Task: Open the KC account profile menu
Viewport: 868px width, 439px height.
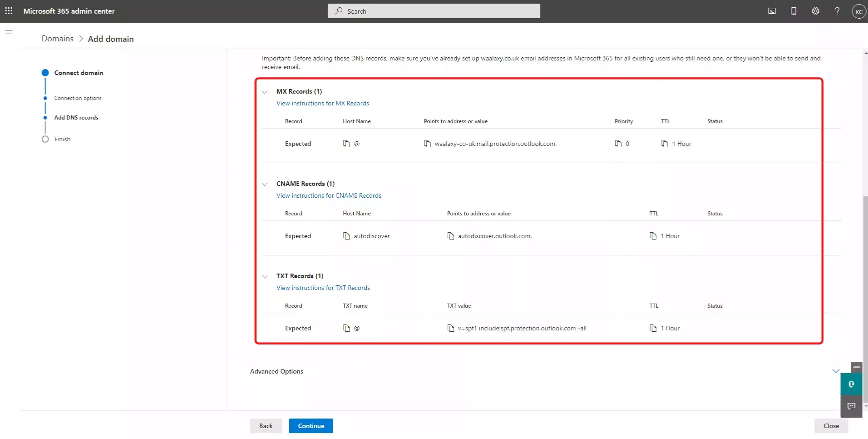Action: coord(858,11)
